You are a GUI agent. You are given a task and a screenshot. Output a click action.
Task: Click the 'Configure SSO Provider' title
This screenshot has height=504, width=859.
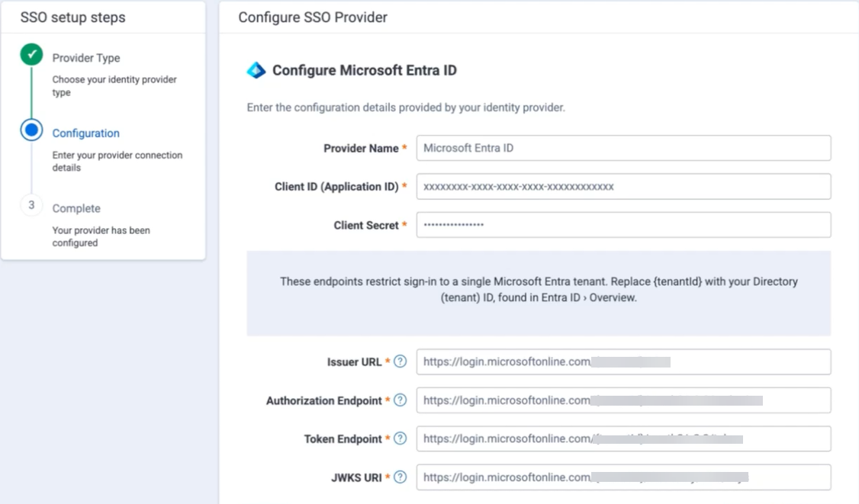coord(313,18)
